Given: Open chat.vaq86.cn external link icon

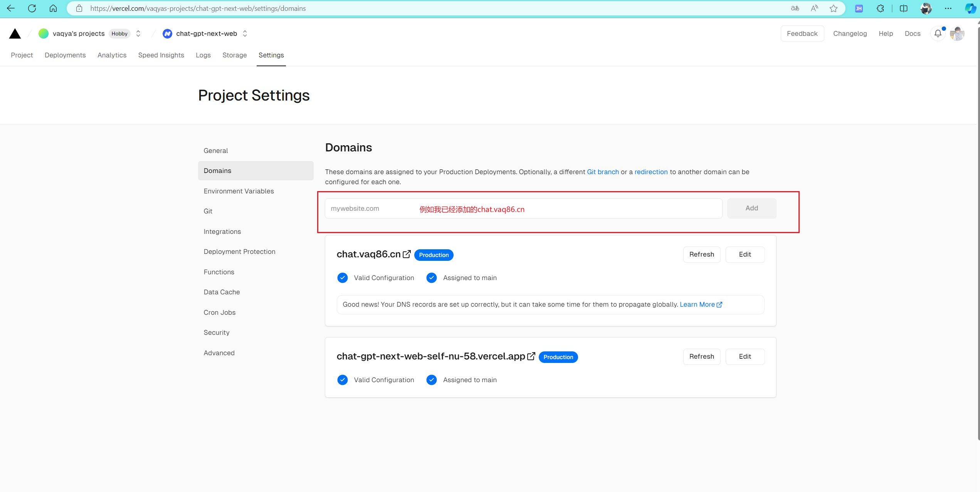Looking at the screenshot, I should (x=407, y=254).
